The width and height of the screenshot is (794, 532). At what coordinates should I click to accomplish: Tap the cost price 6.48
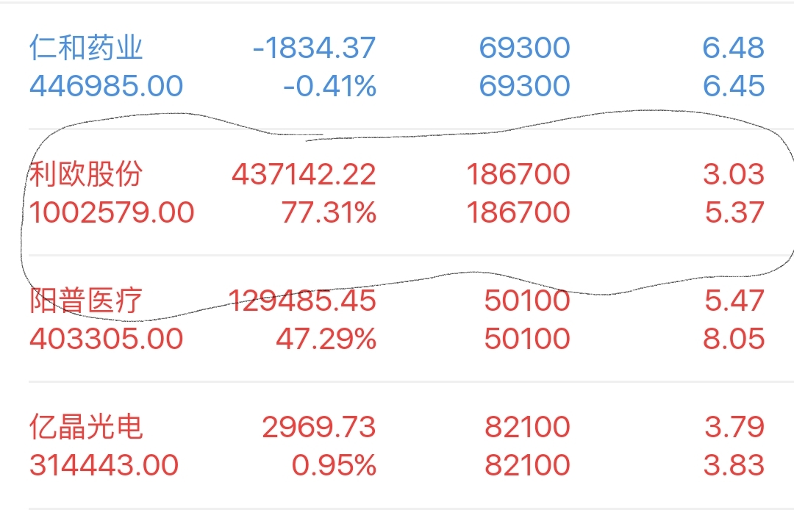[x=733, y=48]
